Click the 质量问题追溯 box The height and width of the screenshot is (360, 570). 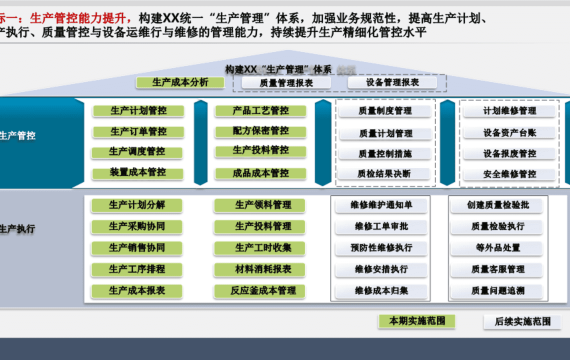[497, 291]
